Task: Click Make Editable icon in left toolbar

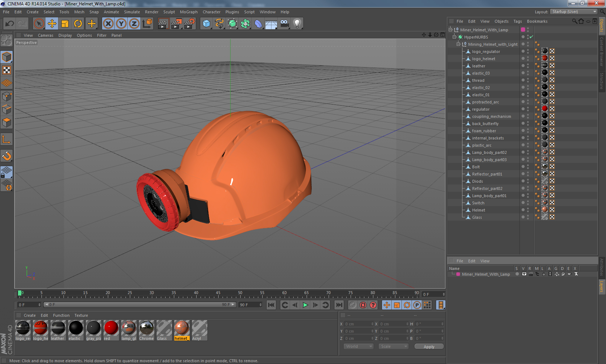Action: point(6,40)
